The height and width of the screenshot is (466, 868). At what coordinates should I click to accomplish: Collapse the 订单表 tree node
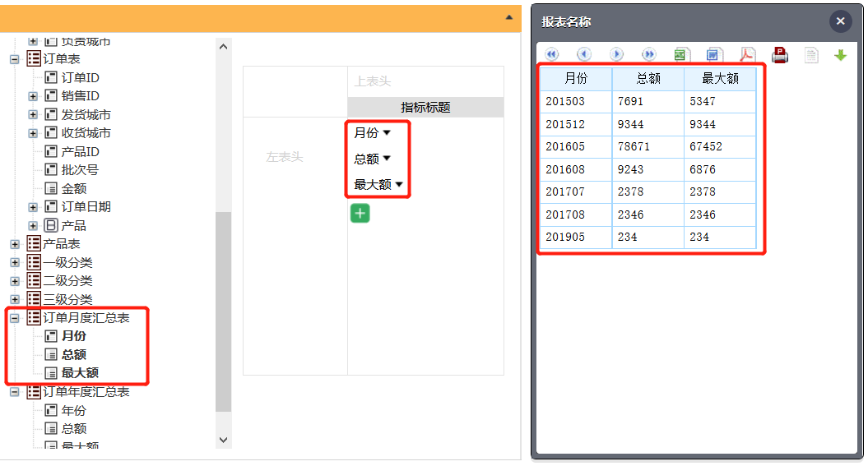click(15, 59)
